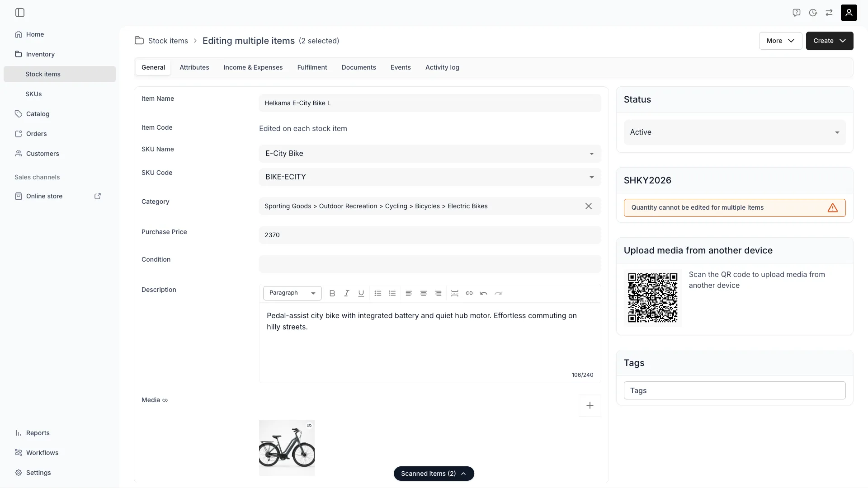Undo last description edit
This screenshot has width=868, height=488.
(484, 293)
